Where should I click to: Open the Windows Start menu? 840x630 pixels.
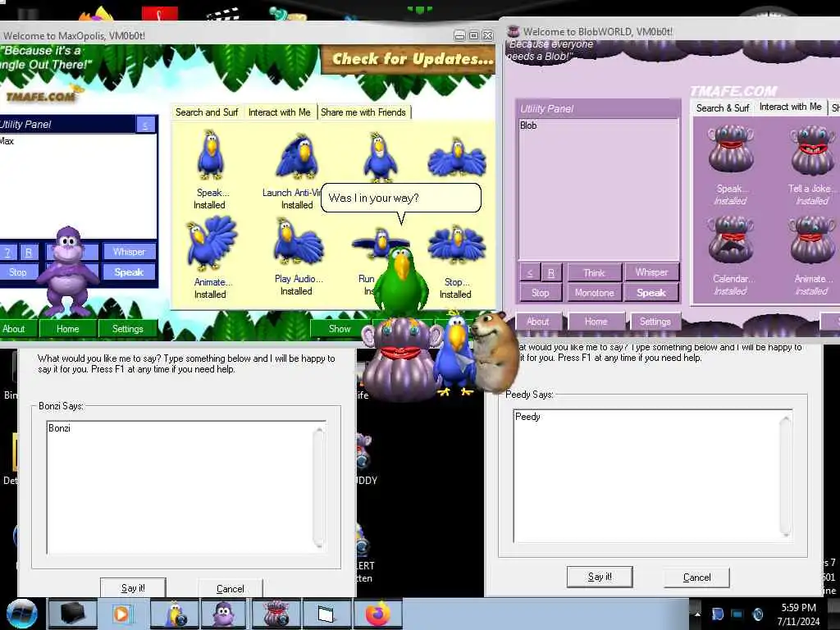[x=22, y=614]
